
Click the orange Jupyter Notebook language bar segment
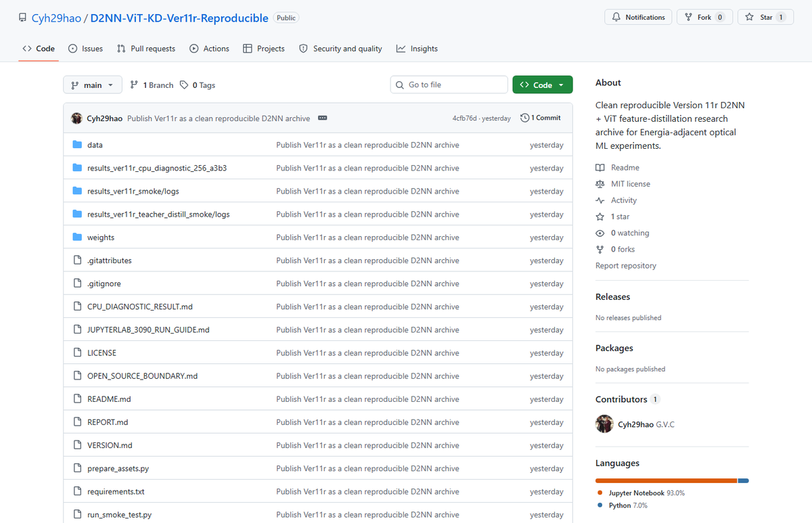pyautogui.click(x=666, y=481)
